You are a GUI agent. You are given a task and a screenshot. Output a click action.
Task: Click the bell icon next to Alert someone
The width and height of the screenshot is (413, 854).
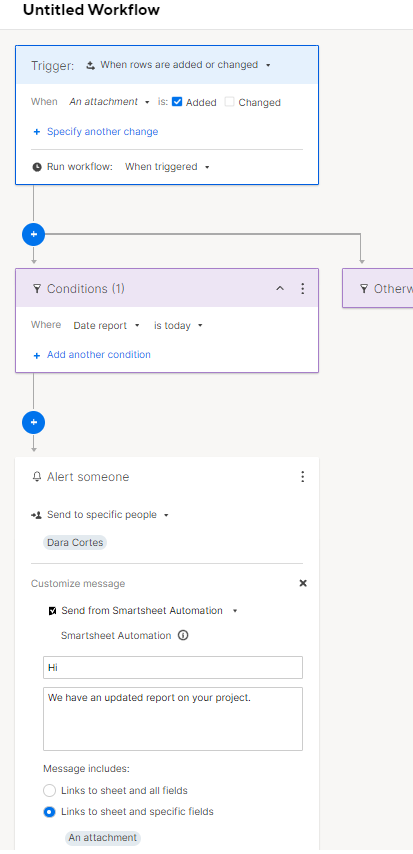tap(37, 477)
